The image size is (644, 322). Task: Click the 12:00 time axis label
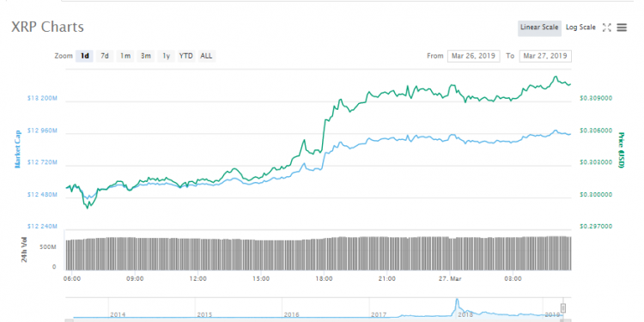tap(198, 279)
